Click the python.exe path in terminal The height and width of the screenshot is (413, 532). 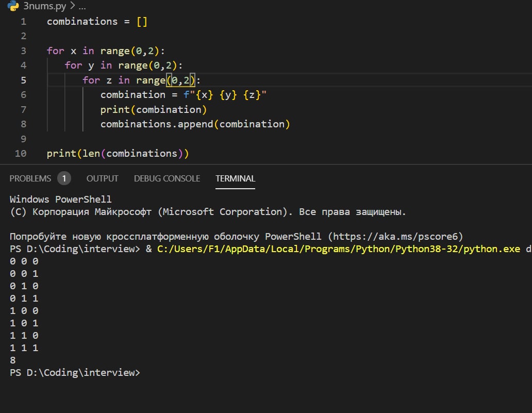tap(338, 249)
